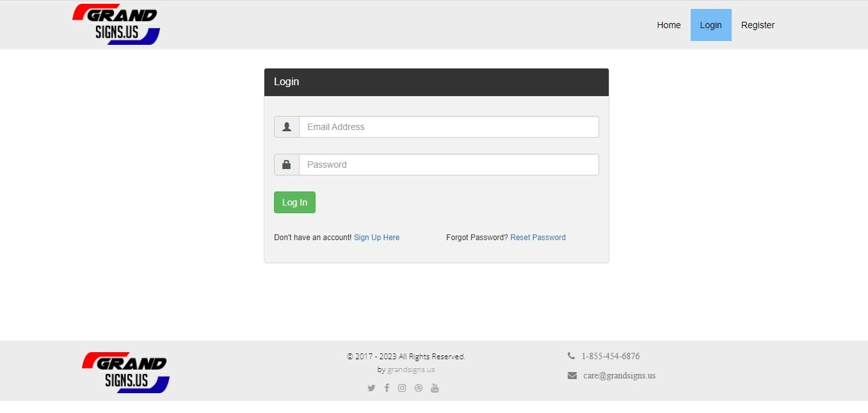Go to the Home menu item

[668, 25]
